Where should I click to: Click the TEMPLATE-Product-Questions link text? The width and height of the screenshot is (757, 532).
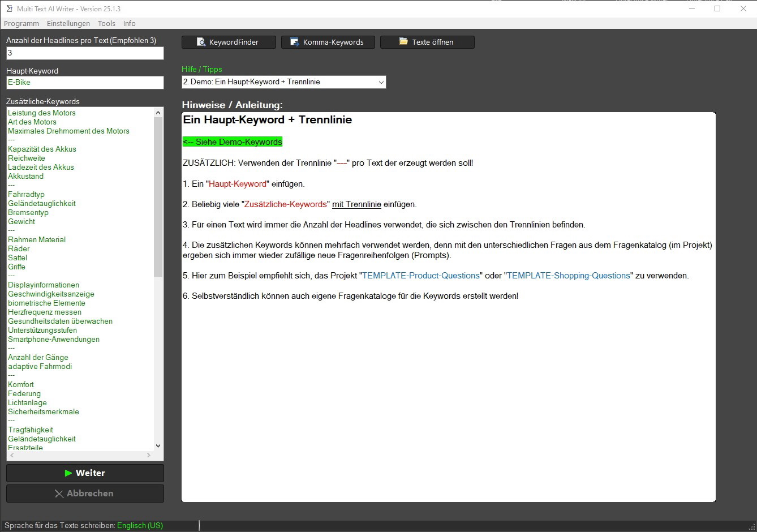(421, 276)
